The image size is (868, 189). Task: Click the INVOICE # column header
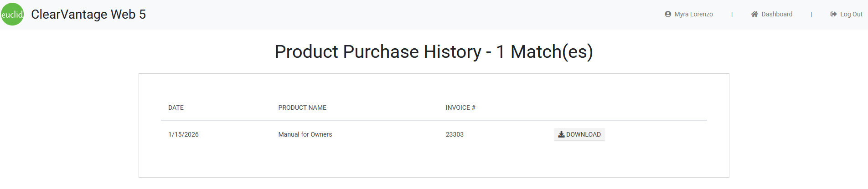pyautogui.click(x=460, y=107)
